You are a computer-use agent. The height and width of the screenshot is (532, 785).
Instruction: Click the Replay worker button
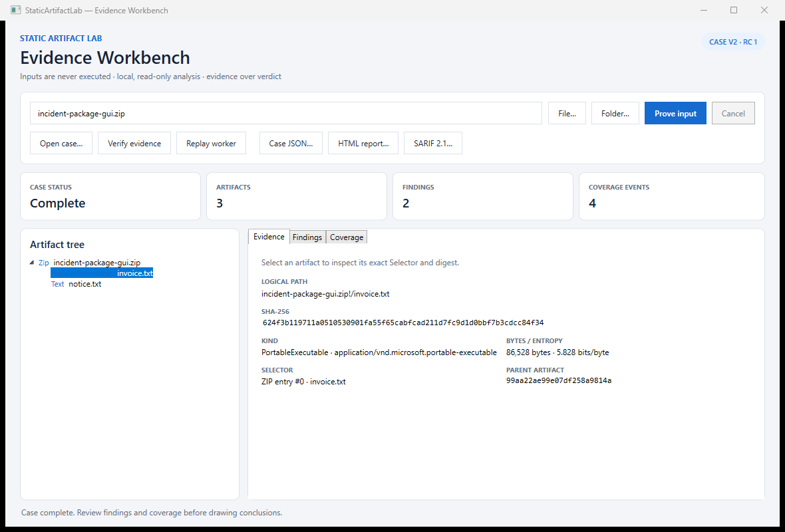pos(211,143)
